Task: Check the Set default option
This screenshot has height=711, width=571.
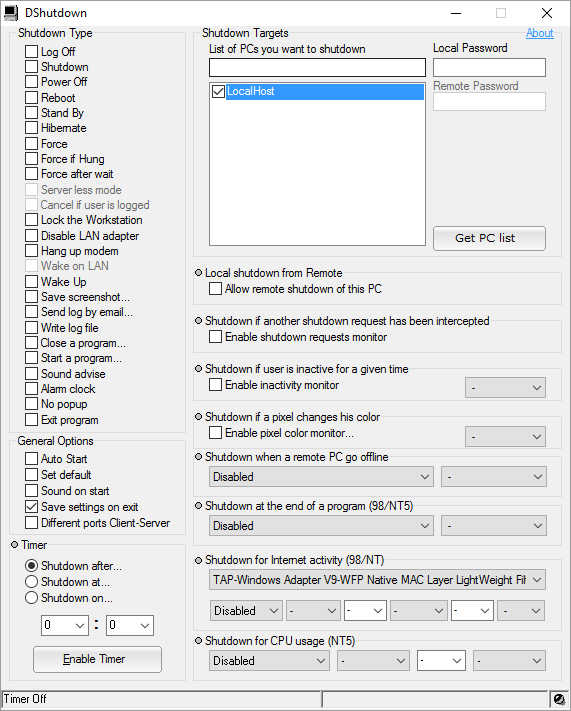Action: coord(31,475)
